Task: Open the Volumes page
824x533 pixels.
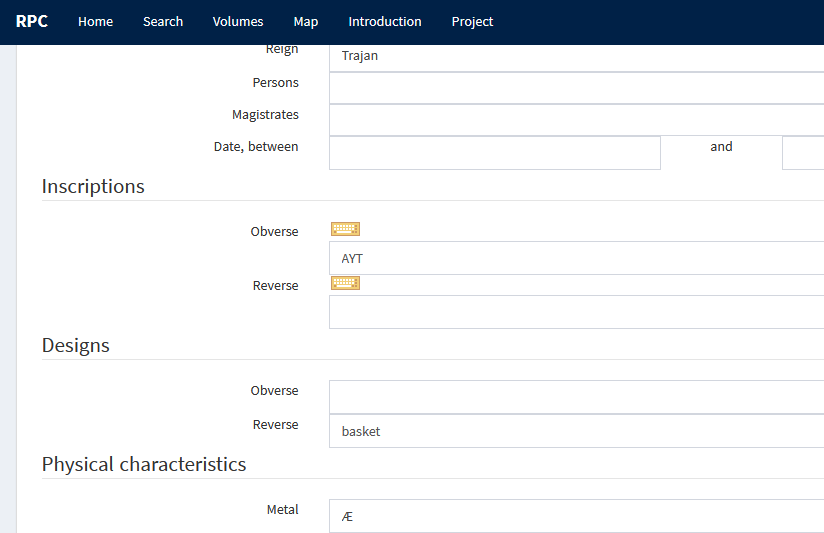Action: click(238, 22)
